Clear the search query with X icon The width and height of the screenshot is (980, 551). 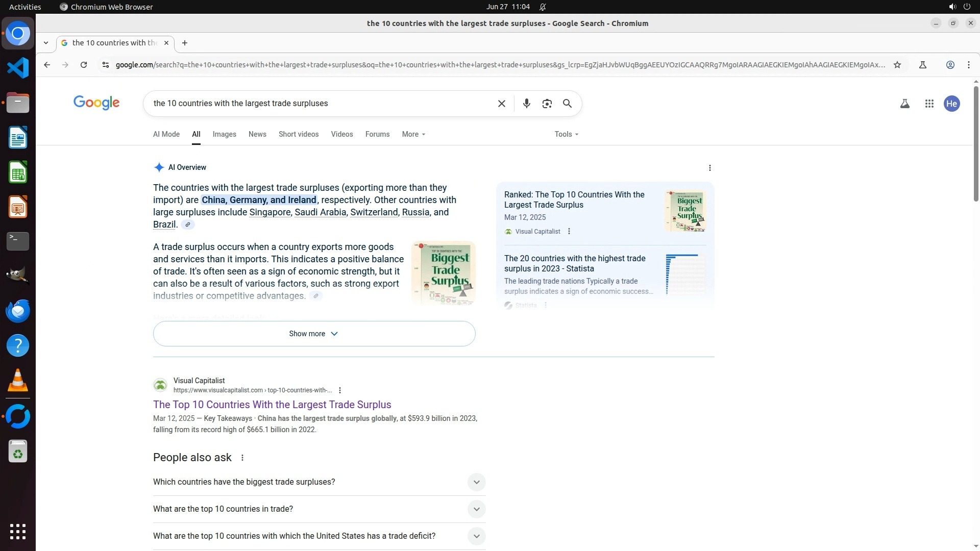click(501, 104)
